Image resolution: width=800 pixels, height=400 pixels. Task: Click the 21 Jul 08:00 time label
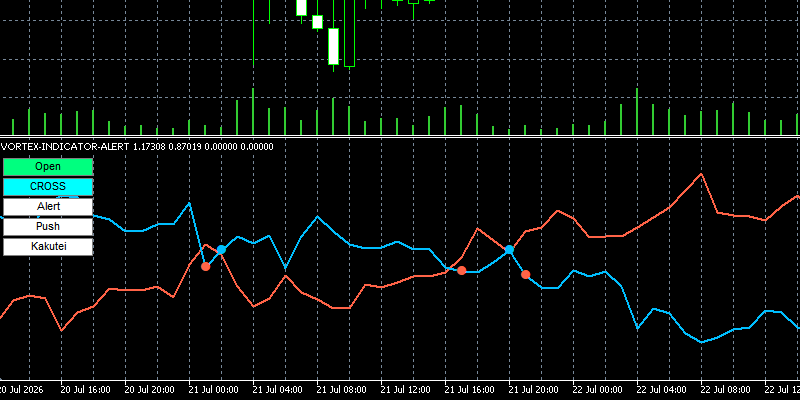(x=342, y=390)
